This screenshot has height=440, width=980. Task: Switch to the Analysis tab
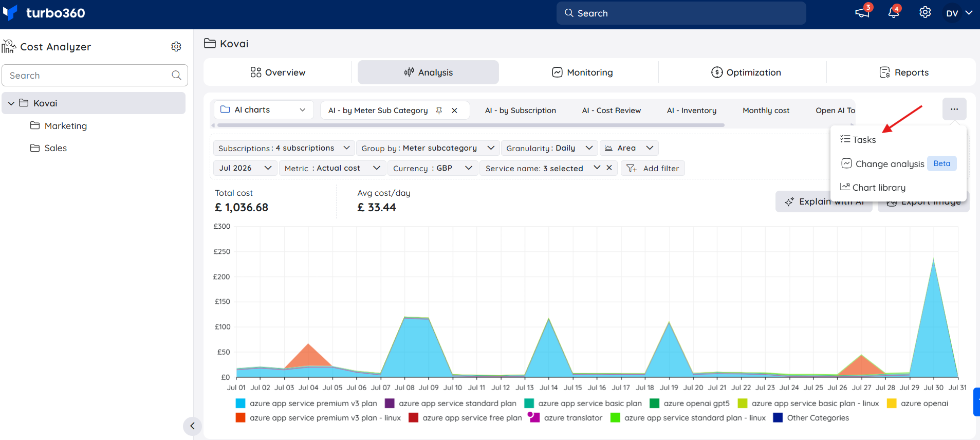coord(428,72)
